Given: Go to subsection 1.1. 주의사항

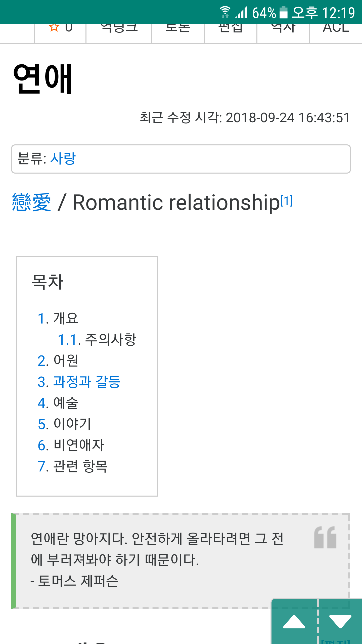Looking at the screenshot, I should point(97,339).
